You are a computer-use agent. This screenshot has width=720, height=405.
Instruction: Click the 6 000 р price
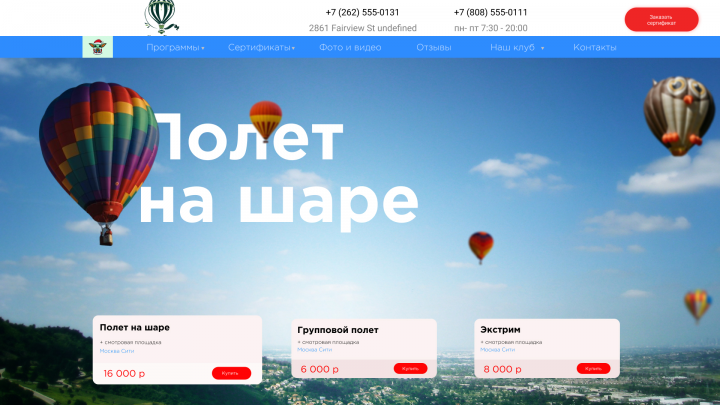coord(320,369)
